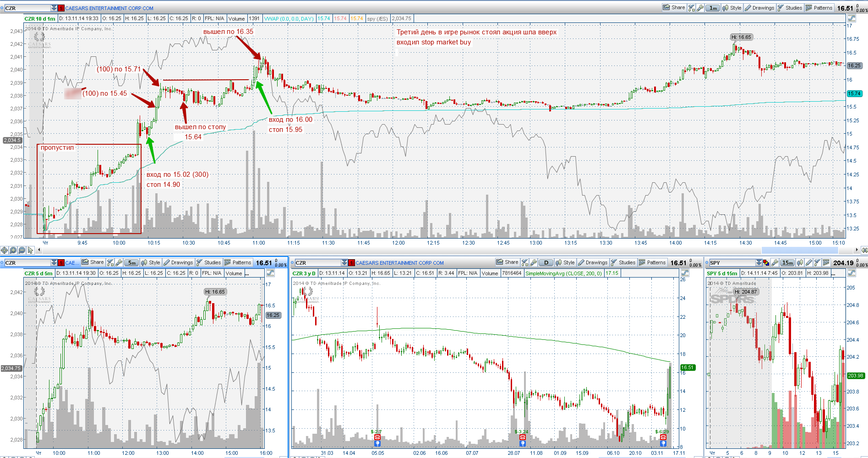This screenshot has width=868, height=458.
Task: Open Share in main CZR 1m chart
Action: (674, 8)
